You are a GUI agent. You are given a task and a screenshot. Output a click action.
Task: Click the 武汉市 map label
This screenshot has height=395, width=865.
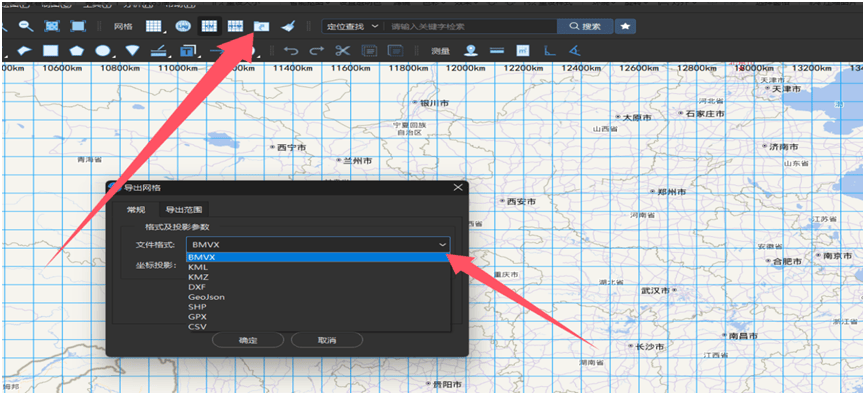(655, 290)
